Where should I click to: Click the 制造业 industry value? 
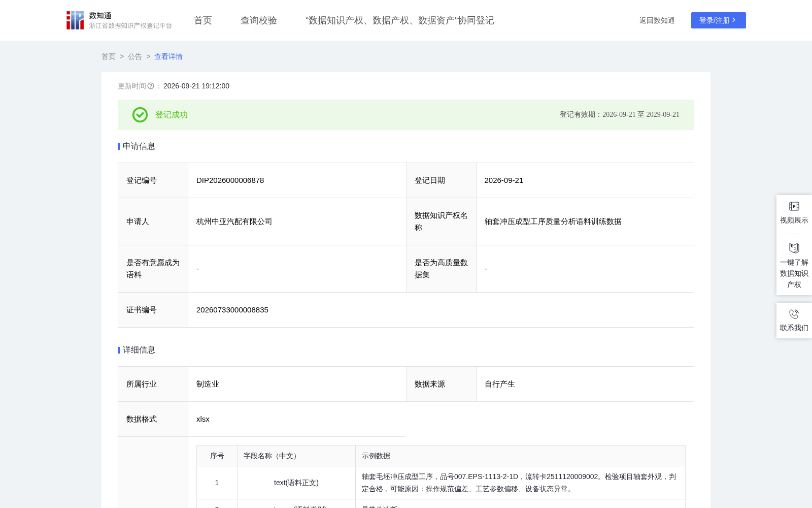(x=208, y=384)
